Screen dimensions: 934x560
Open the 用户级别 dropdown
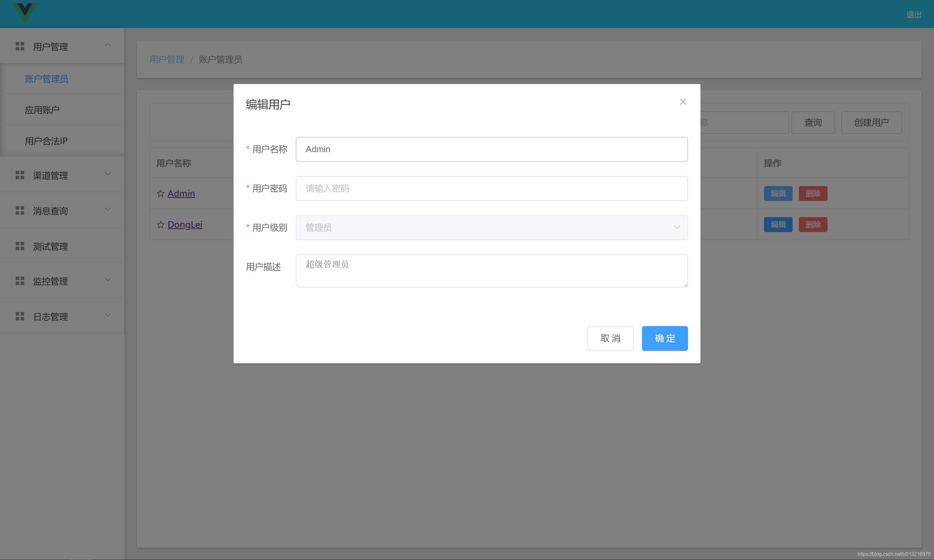[x=491, y=227]
